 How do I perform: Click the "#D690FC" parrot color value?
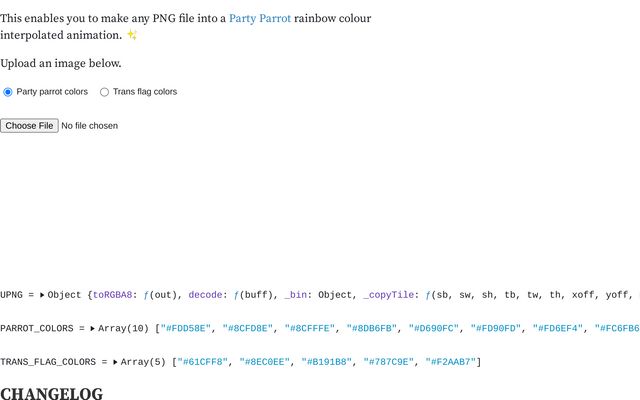(x=434, y=328)
